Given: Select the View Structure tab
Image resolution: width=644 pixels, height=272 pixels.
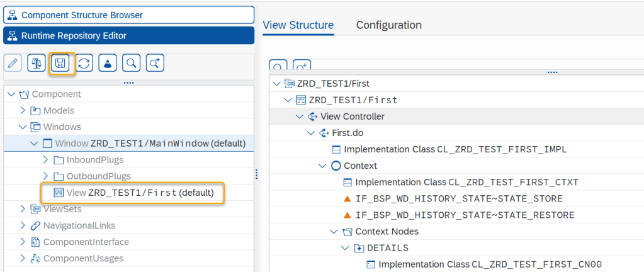Looking at the screenshot, I should pos(298,25).
